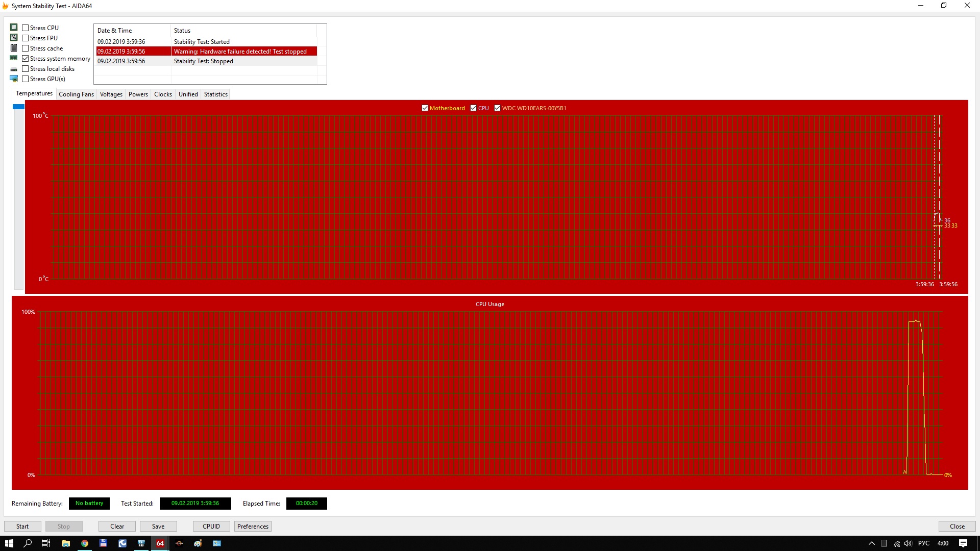Screen dimensions: 980x551
Task: Open File Explorer from the taskbar
Action: [x=65, y=543]
